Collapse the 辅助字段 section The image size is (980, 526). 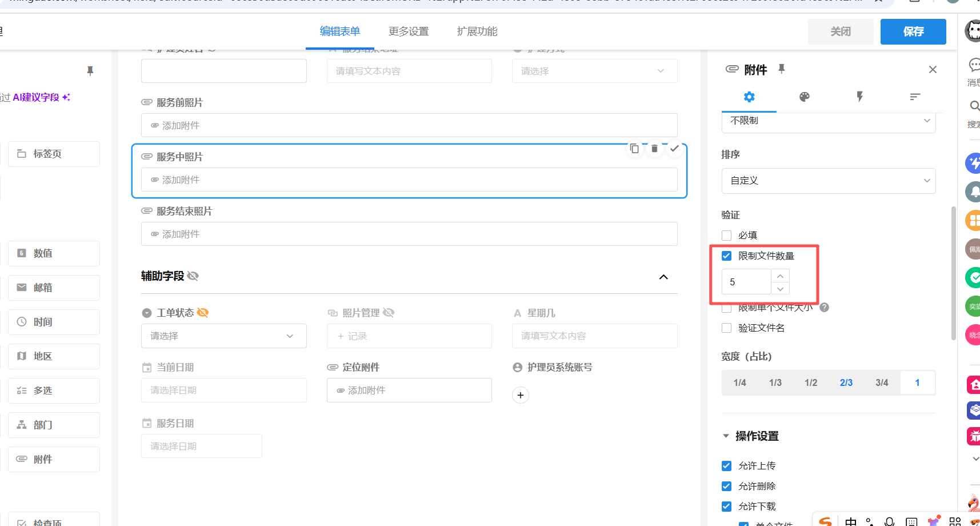point(663,277)
